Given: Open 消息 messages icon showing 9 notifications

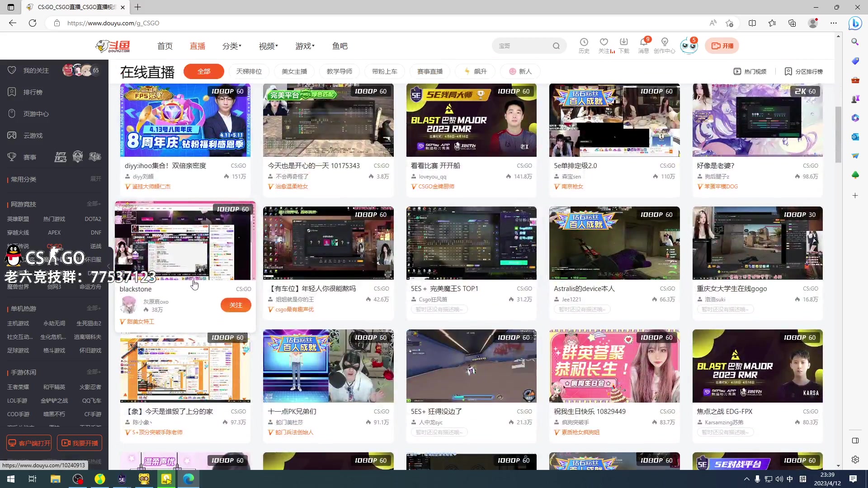Looking at the screenshot, I should [643, 45].
